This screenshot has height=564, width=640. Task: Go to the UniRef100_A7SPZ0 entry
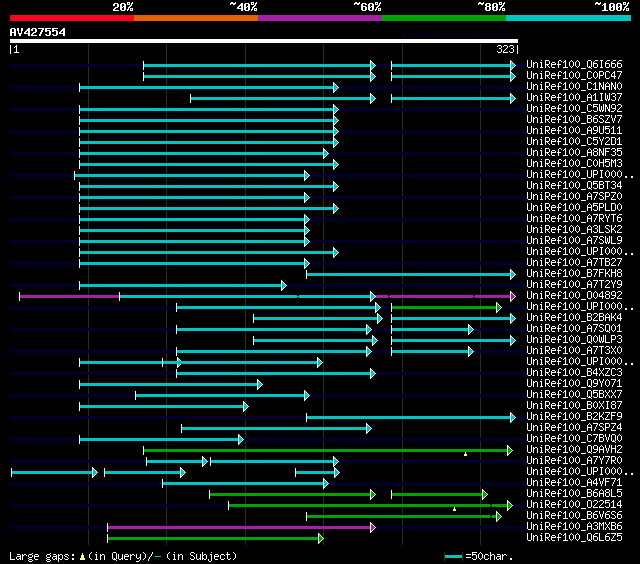574,197
